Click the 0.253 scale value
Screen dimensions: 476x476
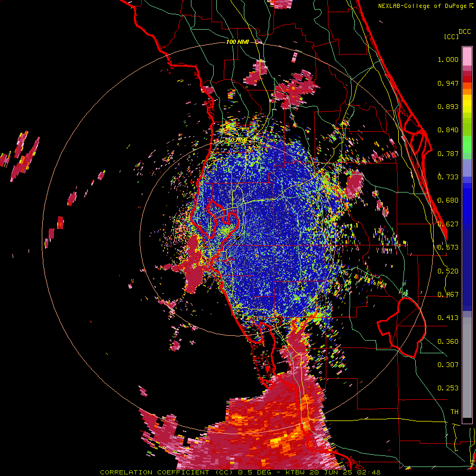pyautogui.click(x=448, y=388)
